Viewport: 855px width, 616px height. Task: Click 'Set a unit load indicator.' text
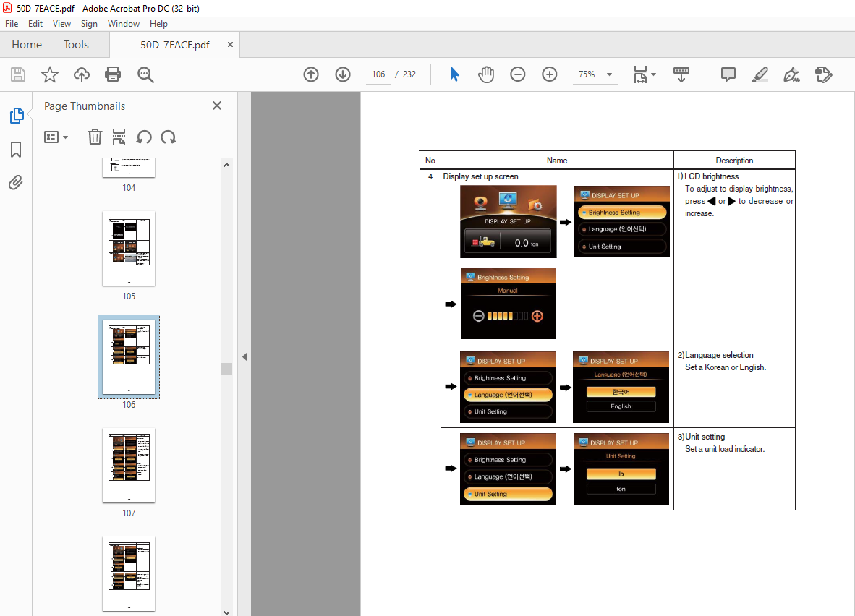click(x=725, y=449)
